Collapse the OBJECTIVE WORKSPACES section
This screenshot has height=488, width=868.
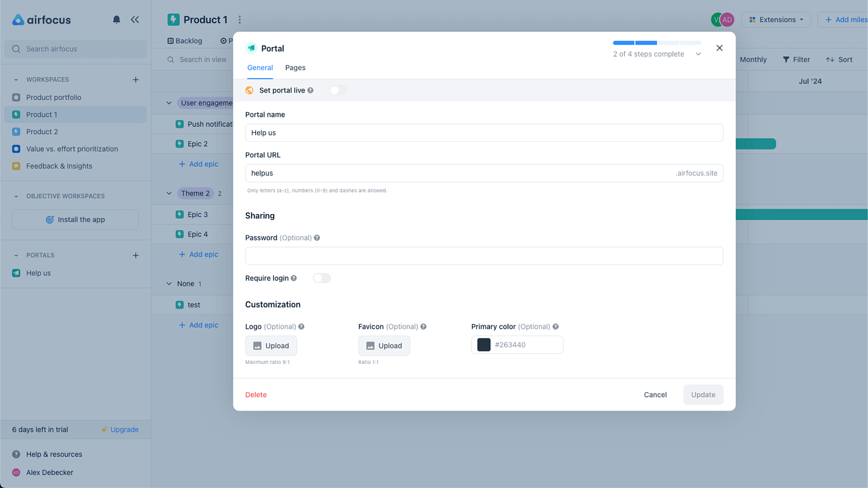pyautogui.click(x=16, y=196)
